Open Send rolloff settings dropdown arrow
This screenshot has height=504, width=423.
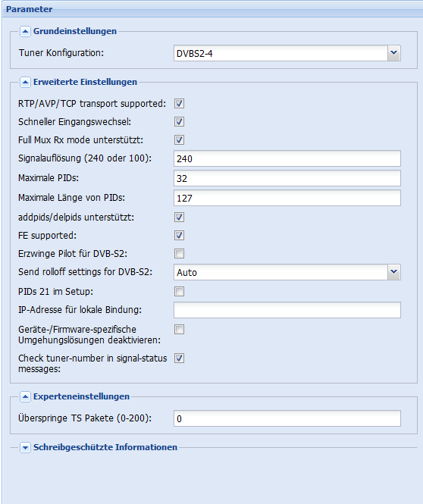394,272
